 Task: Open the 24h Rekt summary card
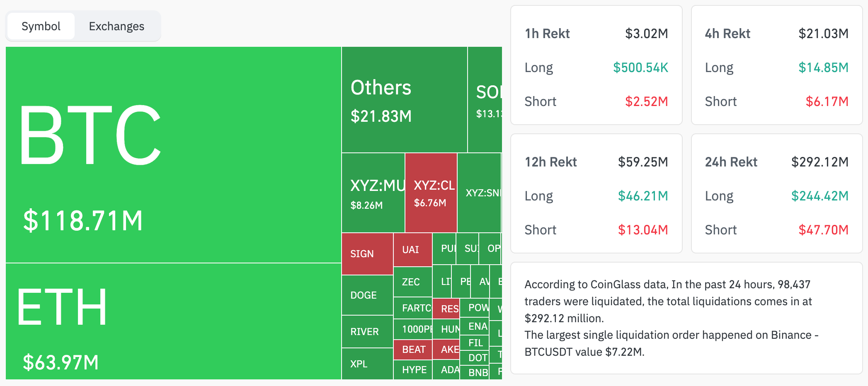[x=776, y=193]
